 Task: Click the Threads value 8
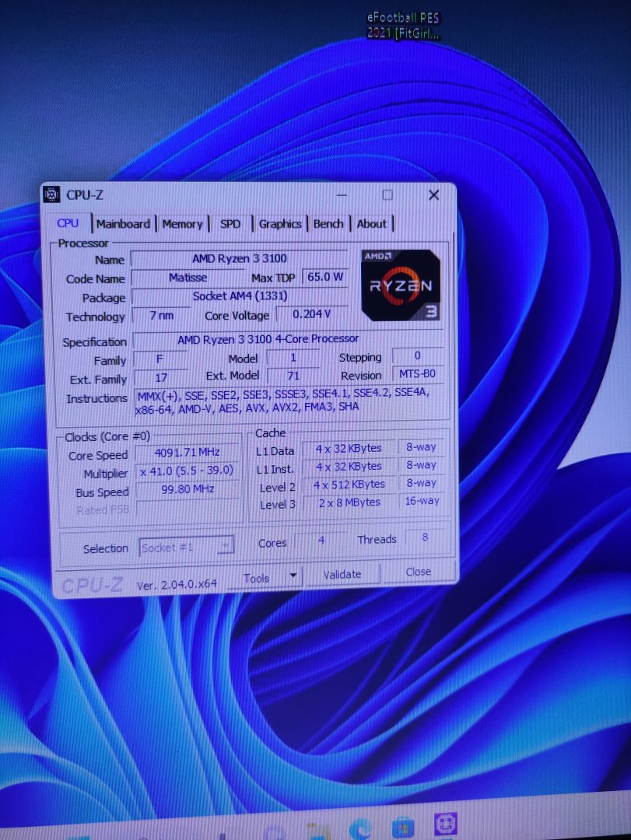425,537
